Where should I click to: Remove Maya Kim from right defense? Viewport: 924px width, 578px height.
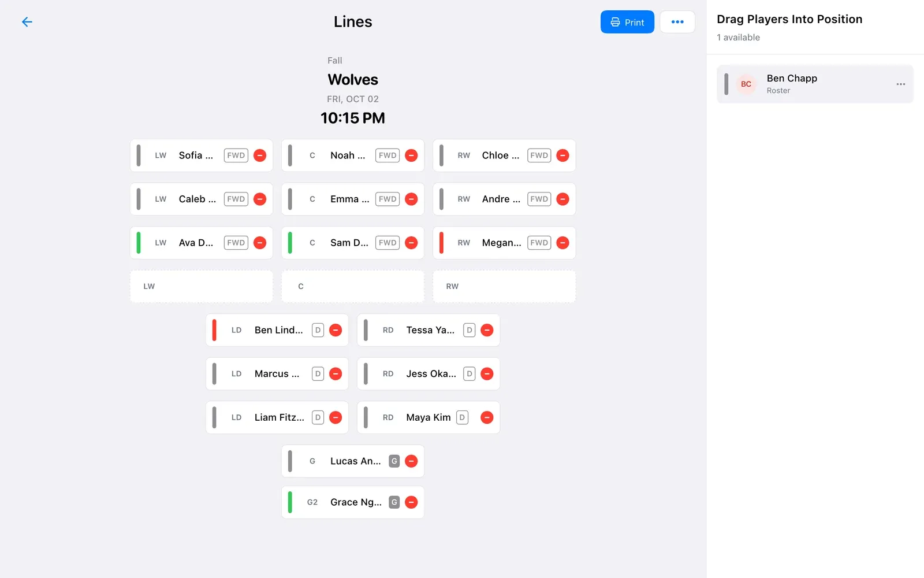487,417
